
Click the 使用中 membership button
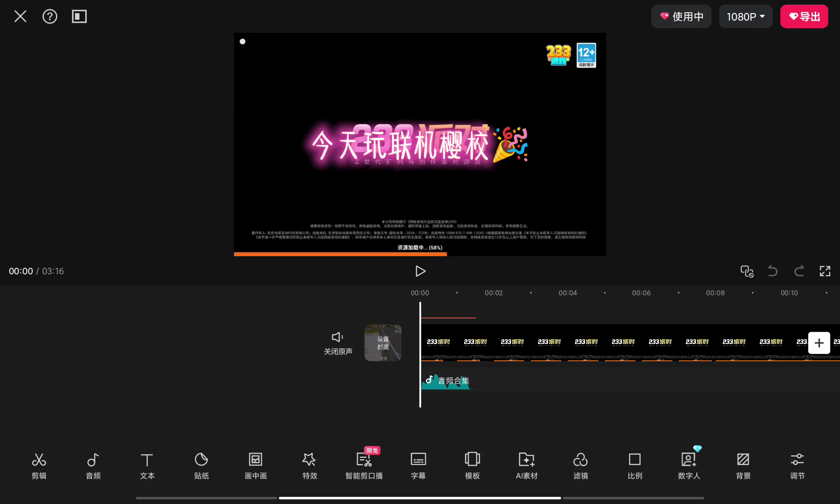click(681, 16)
